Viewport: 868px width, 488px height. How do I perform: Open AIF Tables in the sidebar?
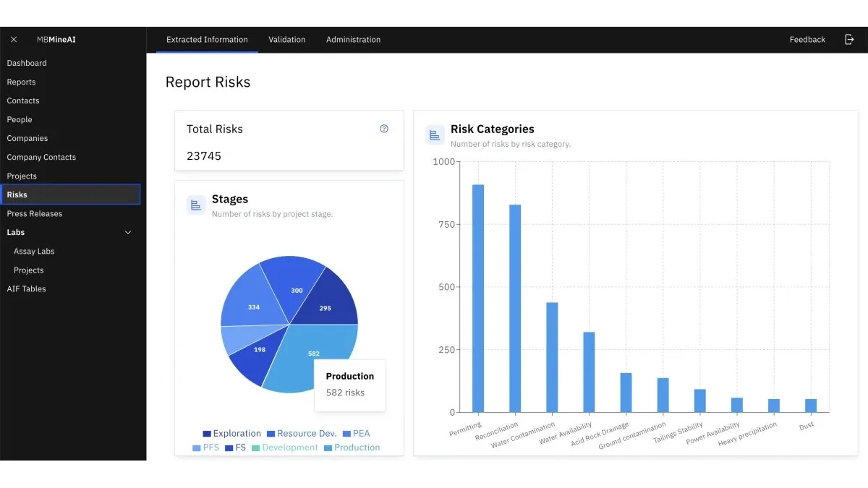pos(26,288)
